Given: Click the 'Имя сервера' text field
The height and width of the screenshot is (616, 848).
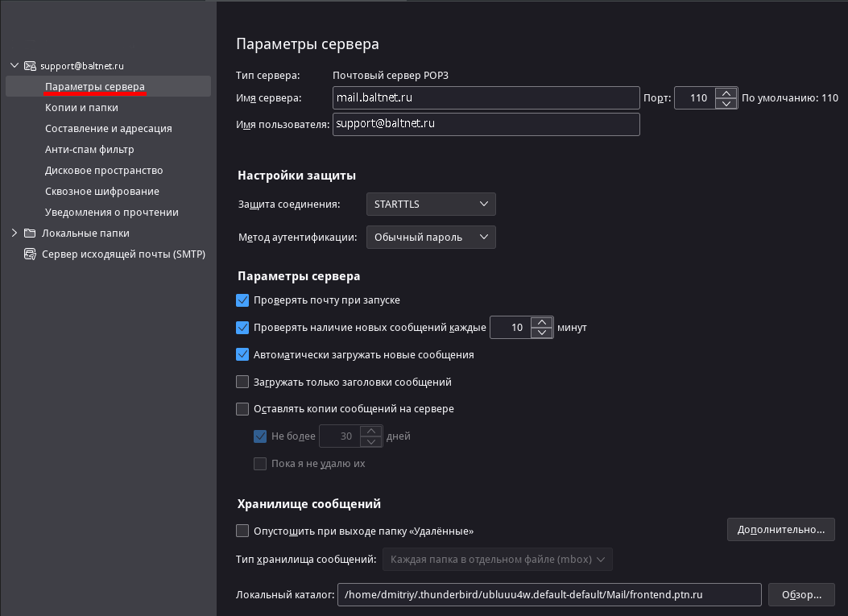Looking at the screenshot, I should tap(486, 98).
